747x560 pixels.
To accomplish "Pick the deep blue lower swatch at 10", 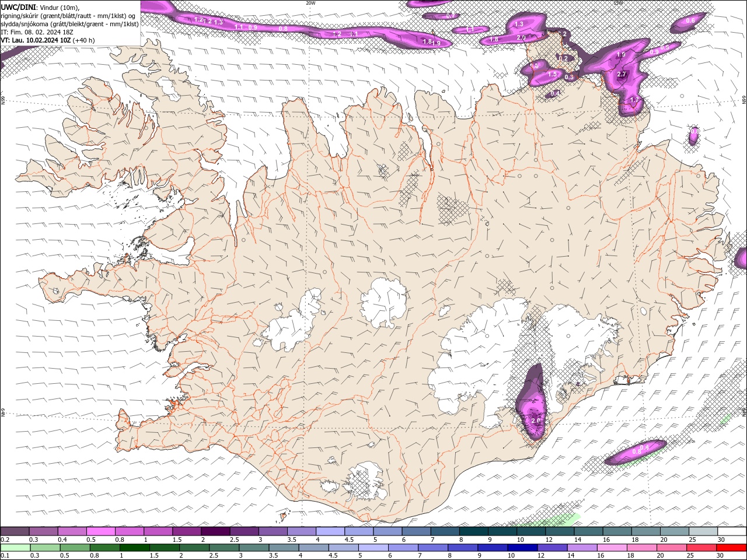I will [x=522, y=548].
